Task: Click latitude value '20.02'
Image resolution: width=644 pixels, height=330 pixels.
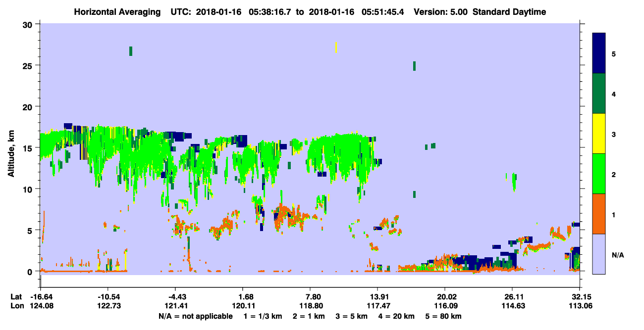Action: coord(445,297)
